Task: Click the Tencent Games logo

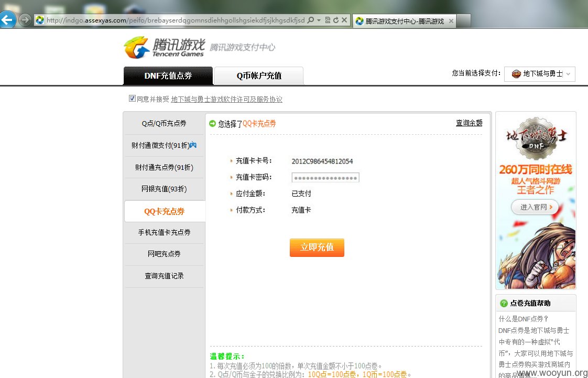Action: [164, 47]
